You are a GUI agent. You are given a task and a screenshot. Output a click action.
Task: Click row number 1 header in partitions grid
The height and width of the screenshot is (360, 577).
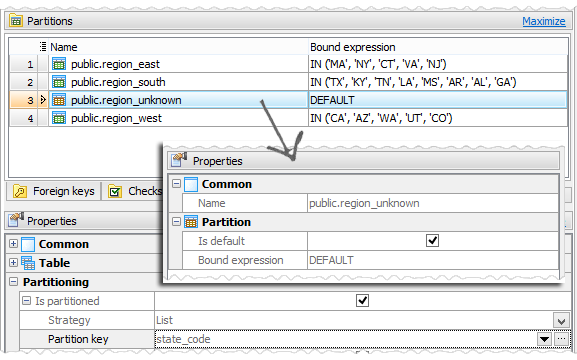pos(24,64)
